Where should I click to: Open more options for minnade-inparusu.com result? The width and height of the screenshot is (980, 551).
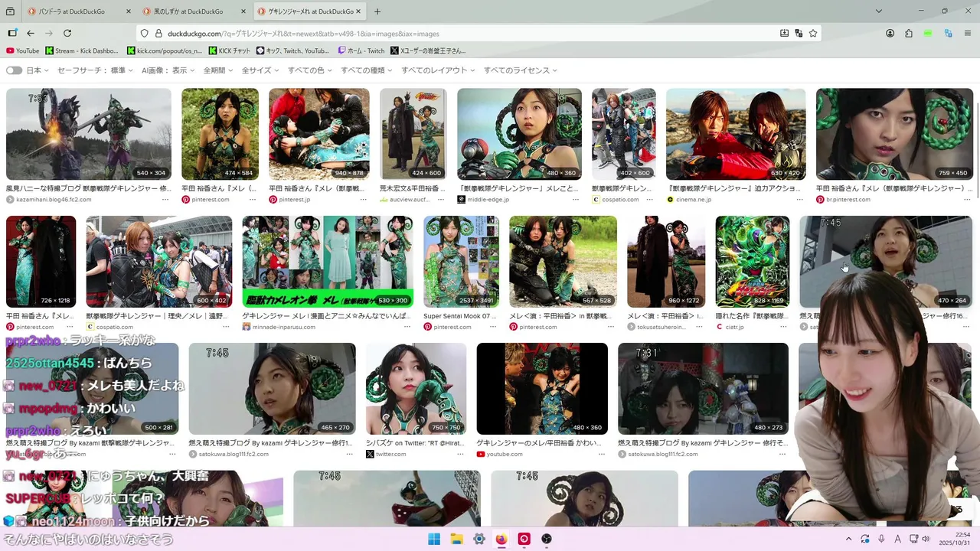coord(407,327)
